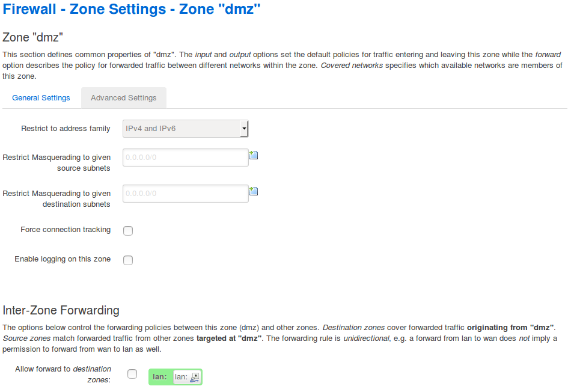Enable logging on this zone
This screenshot has height=392, width=571.
127,260
